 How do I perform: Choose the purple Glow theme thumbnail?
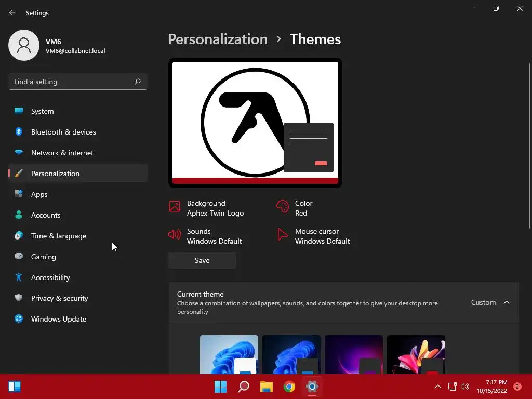354,354
